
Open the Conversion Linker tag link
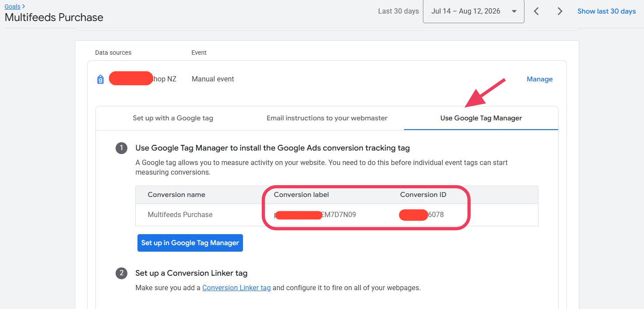[x=236, y=288]
